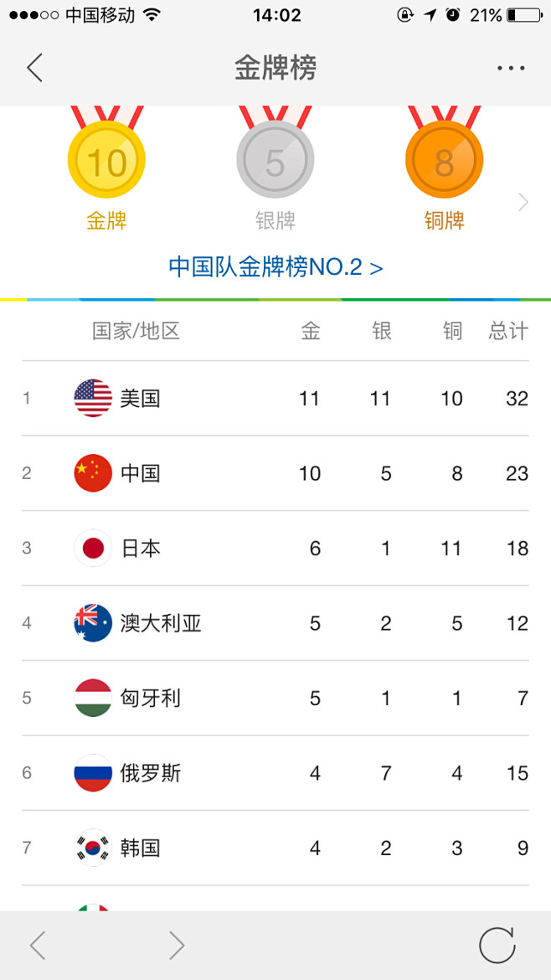Open the three-dots more menu
551x980 pixels.
pos(511,68)
